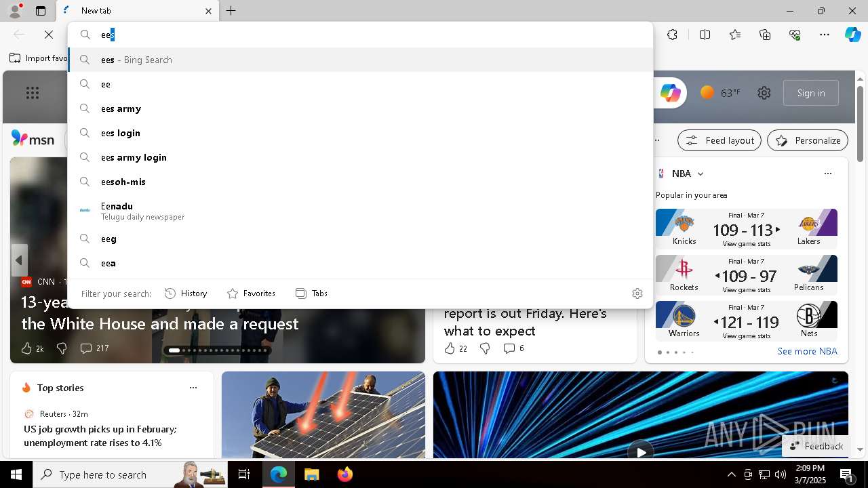Open Copilot sidebar icon
This screenshot has height=488, width=868.
[852, 35]
